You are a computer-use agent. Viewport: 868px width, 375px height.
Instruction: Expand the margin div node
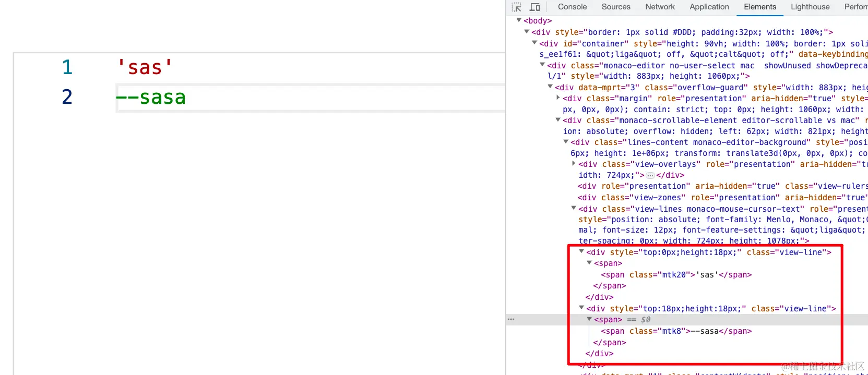tap(558, 98)
